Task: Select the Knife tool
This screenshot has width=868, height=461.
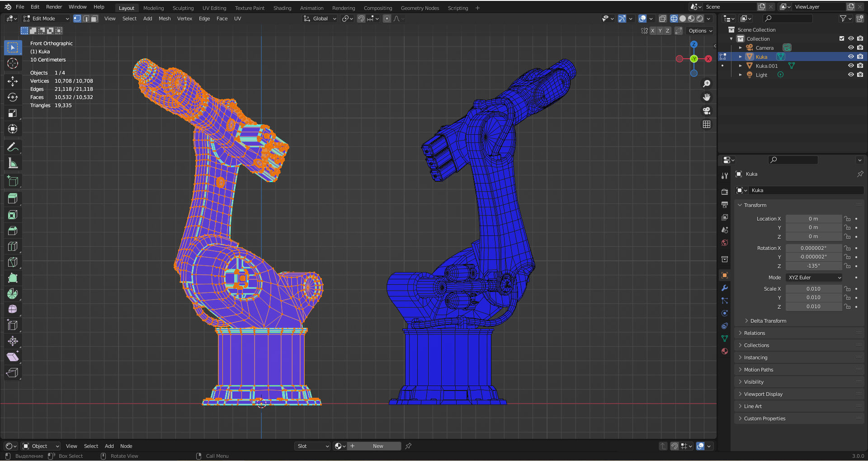Action: [x=13, y=262]
